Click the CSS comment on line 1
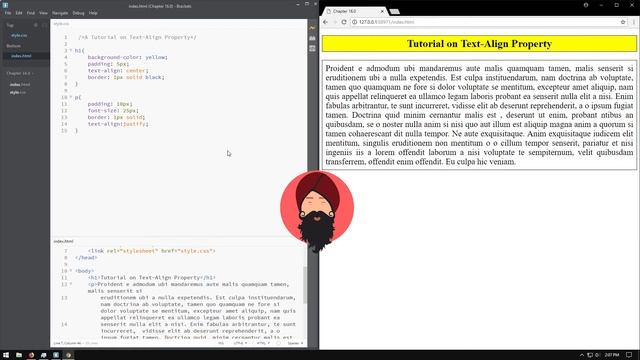 point(137,37)
